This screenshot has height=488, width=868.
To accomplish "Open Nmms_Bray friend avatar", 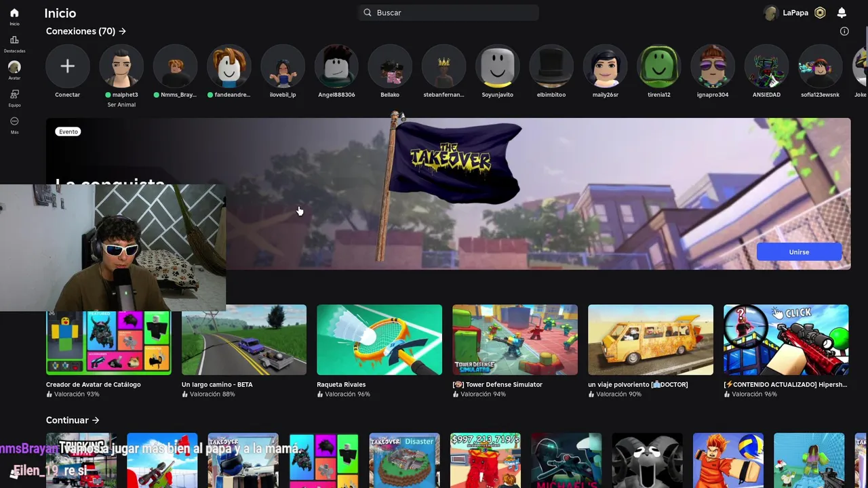I will (175, 66).
